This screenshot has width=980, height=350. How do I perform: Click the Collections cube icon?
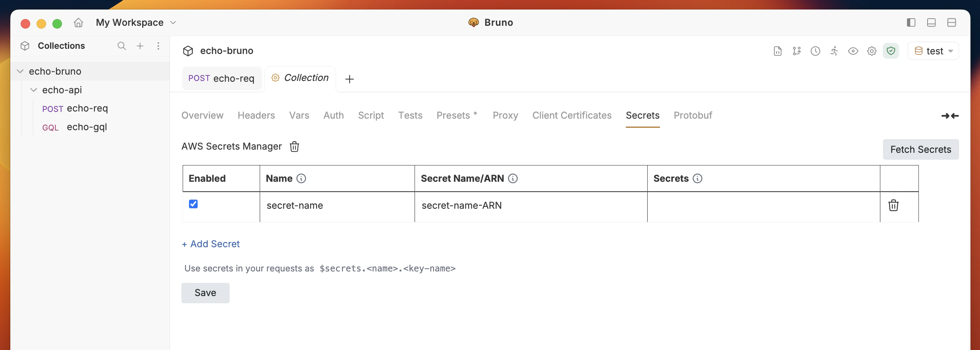click(x=25, y=46)
